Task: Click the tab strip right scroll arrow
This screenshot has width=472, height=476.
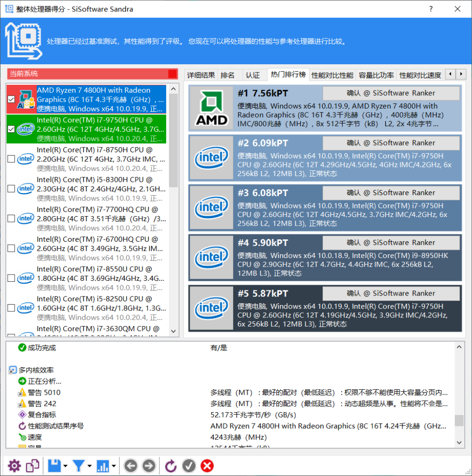Action: 461,74
